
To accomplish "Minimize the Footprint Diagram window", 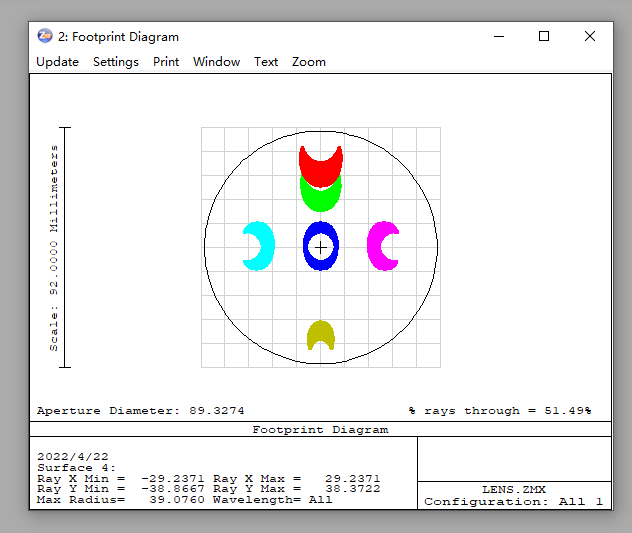I will click(x=499, y=36).
